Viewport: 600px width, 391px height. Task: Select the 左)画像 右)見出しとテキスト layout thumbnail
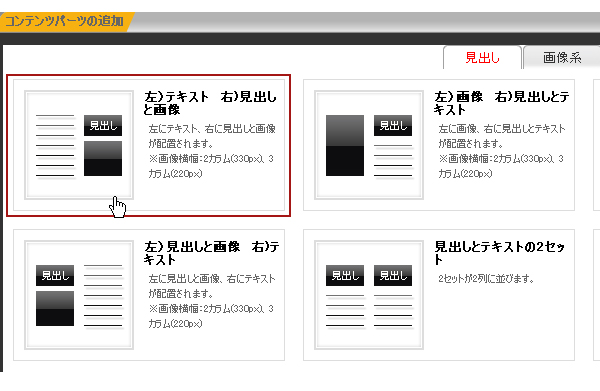369,145
